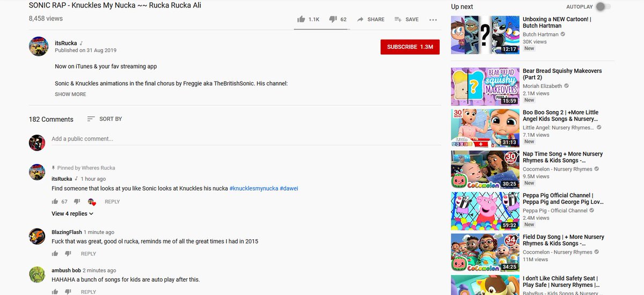Open Boo Boo Song 2 video thumbnail
The height and width of the screenshot is (295, 644).
485,128
